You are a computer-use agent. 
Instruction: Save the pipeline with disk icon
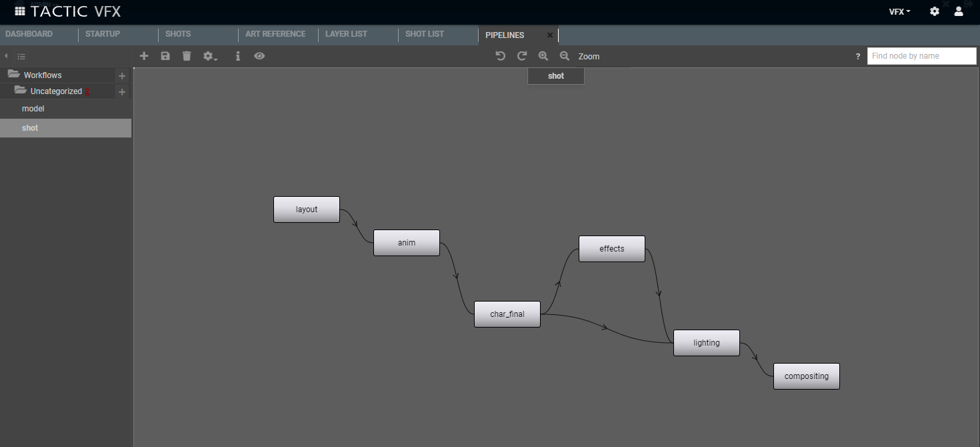(165, 56)
